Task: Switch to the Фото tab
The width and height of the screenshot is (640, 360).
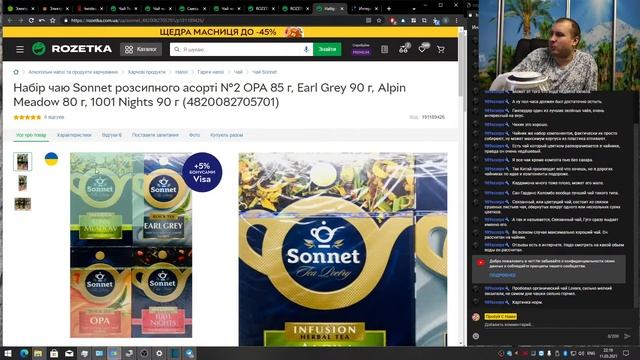Action: tap(194, 135)
